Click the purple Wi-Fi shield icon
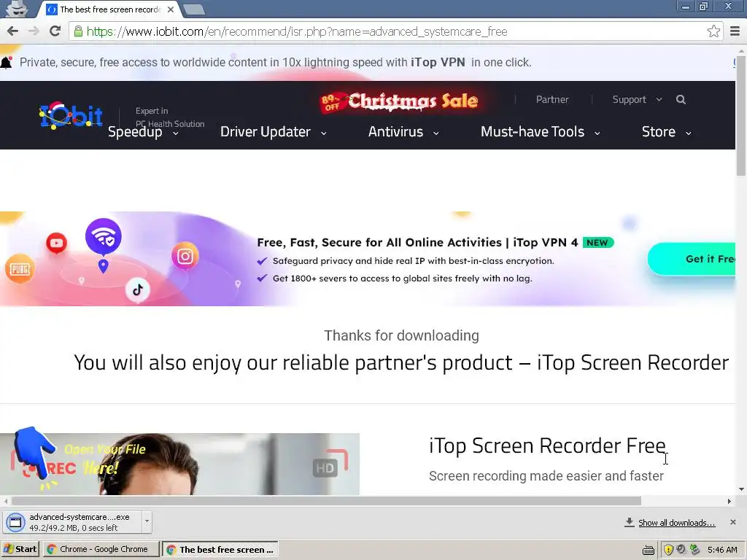This screenshot has height=560, width=747. click(104, 236)
